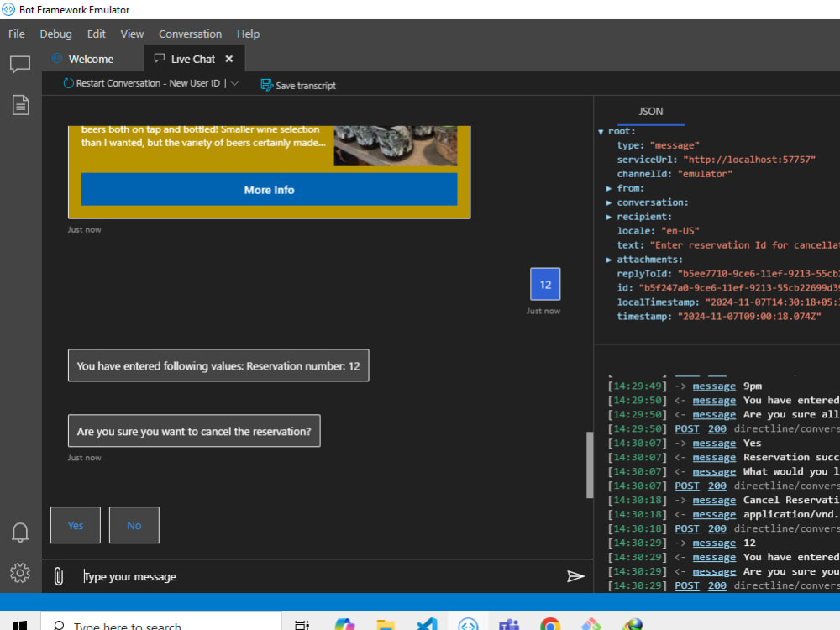The width and height of the screenshot is (840, 630).
Task: Click Yes to confirm reservation cancellation
Action: (75, 524)
